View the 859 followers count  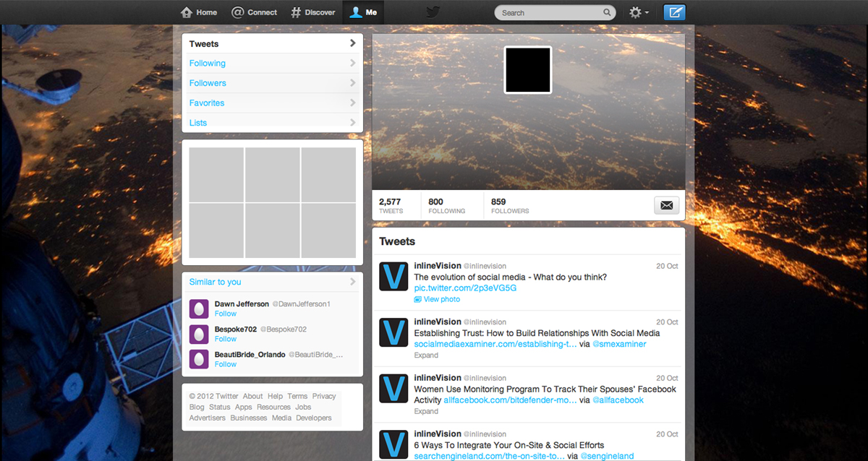[x=510, y=206]
